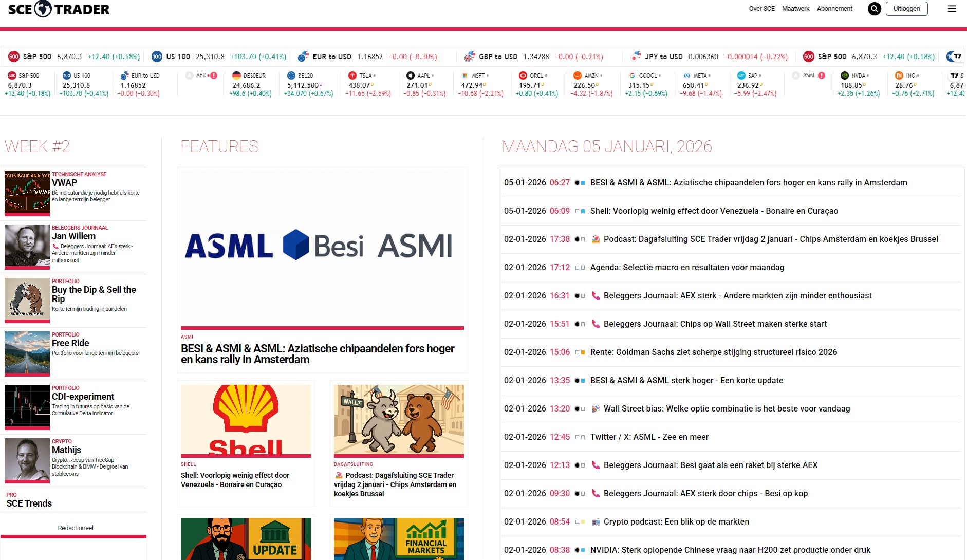
Task: Click the AAPL Apple logo icon
Action: 411,76
